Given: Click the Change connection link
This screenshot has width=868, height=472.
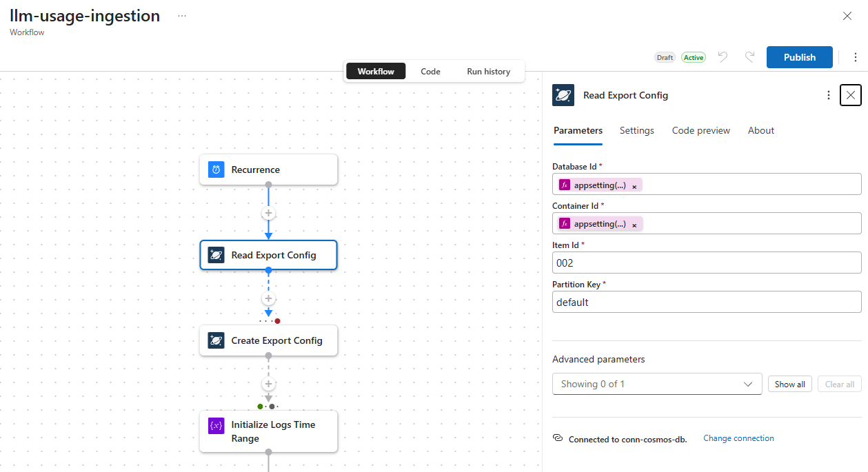Looking at the screenshot, I should tap(738, 438).
